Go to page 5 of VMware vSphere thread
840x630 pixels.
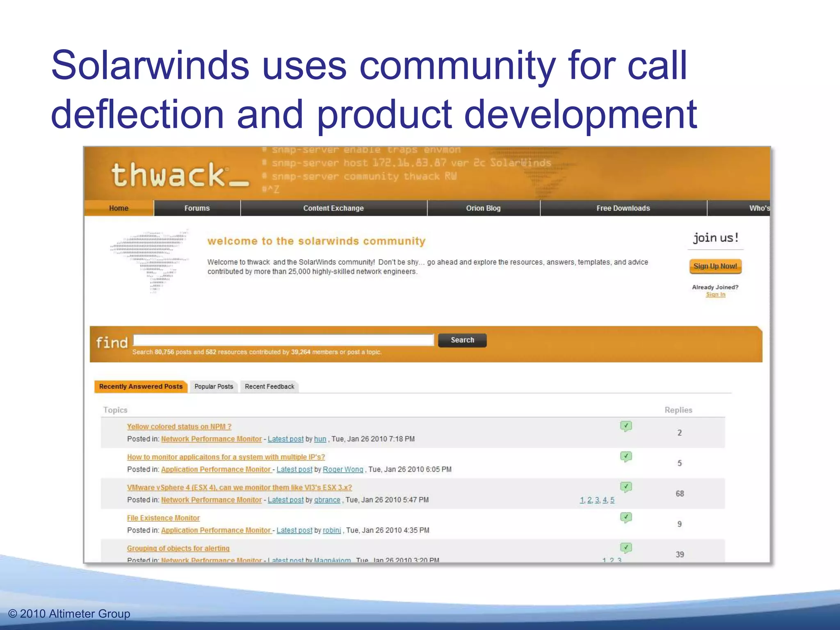coord(612,500)
